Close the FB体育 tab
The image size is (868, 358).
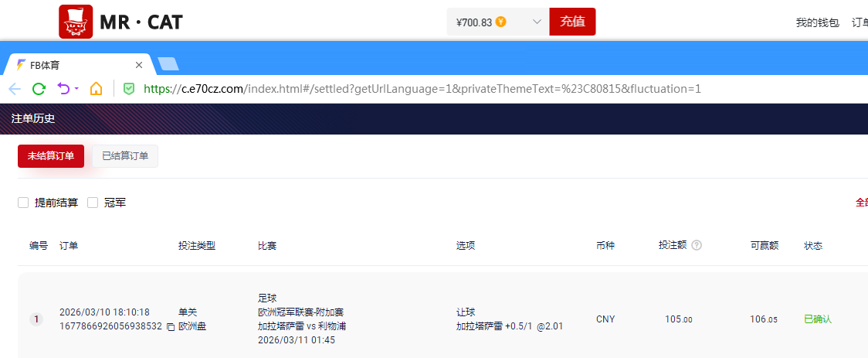tap(139, 65)
